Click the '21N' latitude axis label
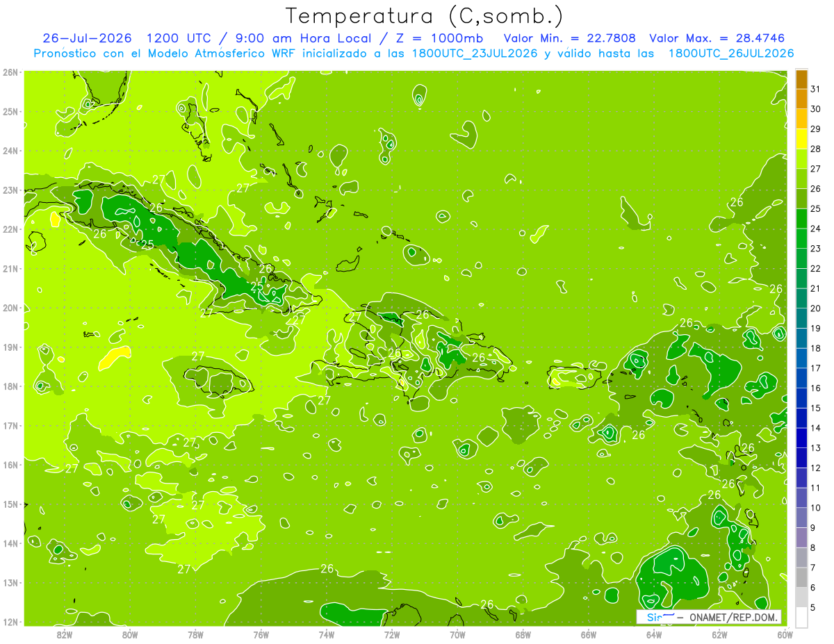Image resolution: width=834 pixels, height=644 pixels. pyautogui.click(x=10, y=269)
